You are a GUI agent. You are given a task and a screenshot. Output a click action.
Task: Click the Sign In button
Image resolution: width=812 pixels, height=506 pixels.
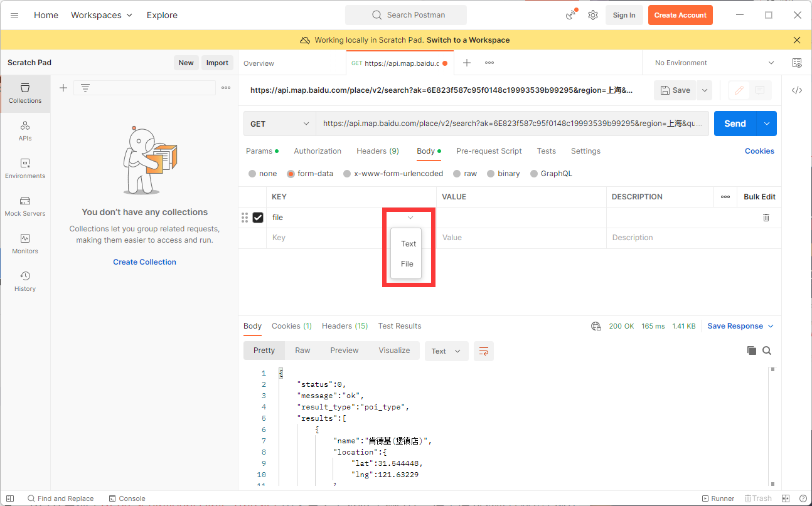pos(624,15)
